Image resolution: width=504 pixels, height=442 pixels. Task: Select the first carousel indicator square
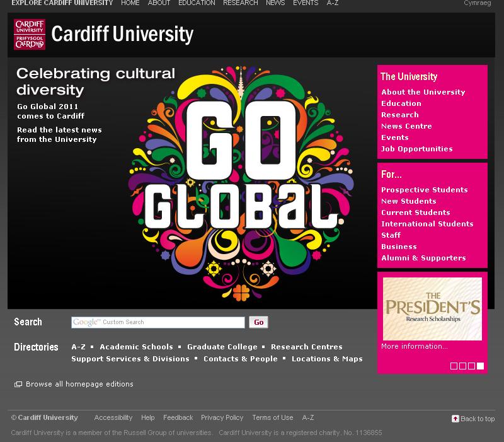pyautogui.click(x=454, y=366)
